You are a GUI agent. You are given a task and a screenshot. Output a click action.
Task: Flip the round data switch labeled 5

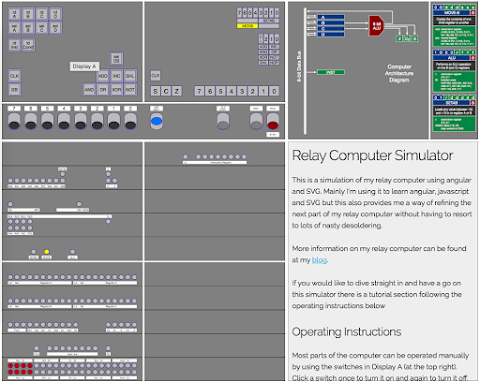[x=47, y=121]
